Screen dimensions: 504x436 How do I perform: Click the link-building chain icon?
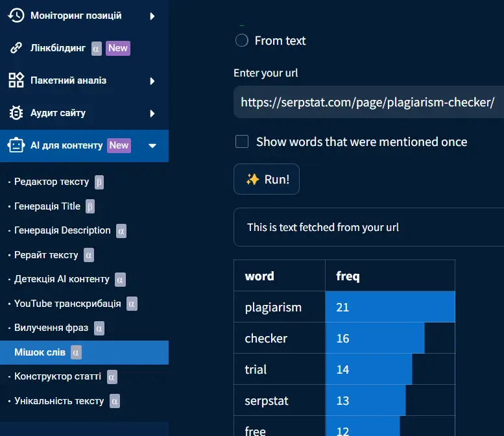(x=16, y=48)
